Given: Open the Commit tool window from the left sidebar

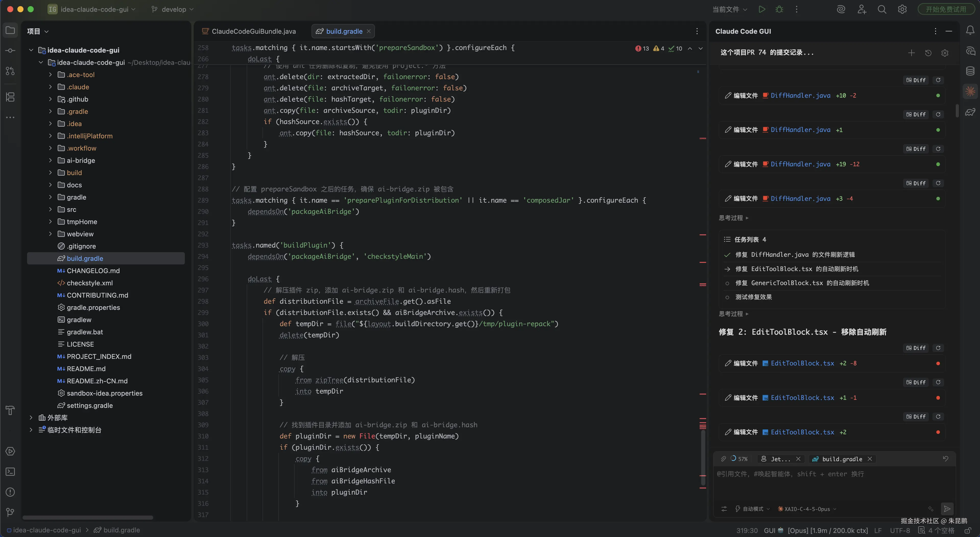Looking at the screenshot, I should pos(10,51).
